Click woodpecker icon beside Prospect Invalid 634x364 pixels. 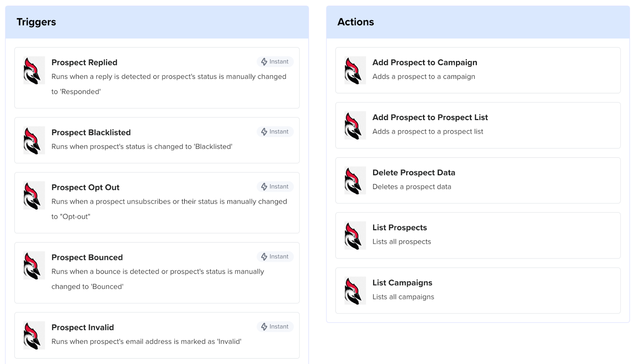pos(34,335)
